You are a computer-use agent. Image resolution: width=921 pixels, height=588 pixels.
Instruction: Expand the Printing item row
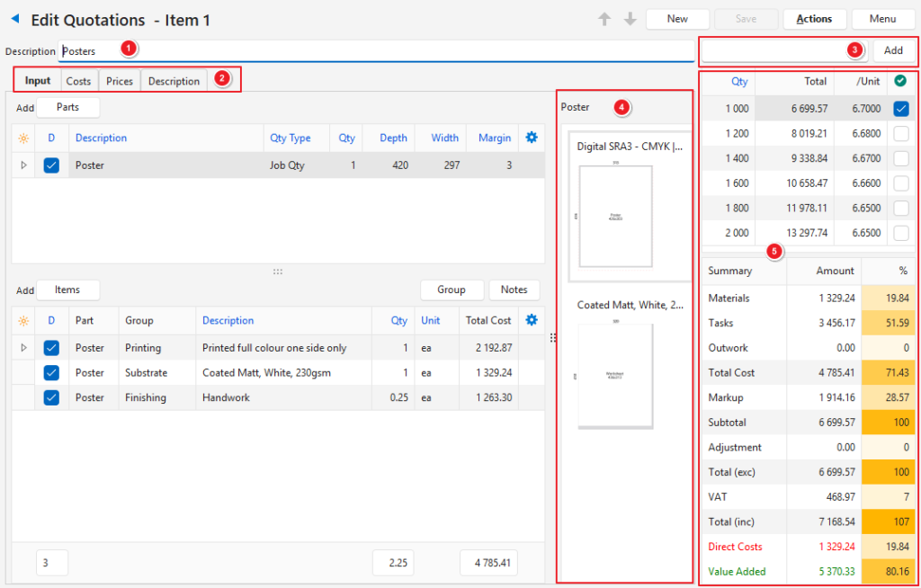pyautogui.click(x=23, y=348)
